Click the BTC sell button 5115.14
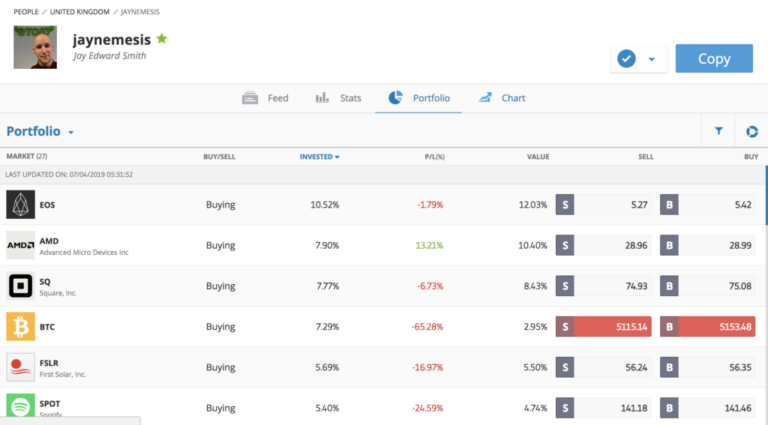 [603, 327]
